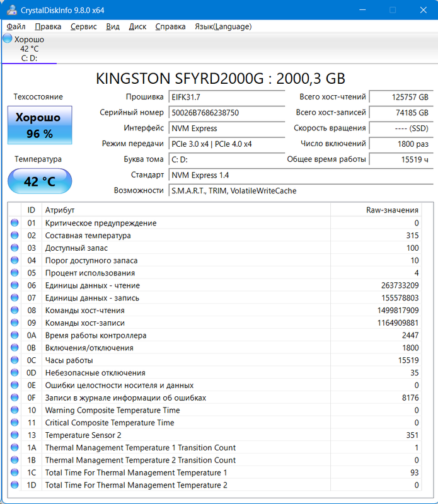
Task: Open the Сервис menu
Action: (84, 26)
